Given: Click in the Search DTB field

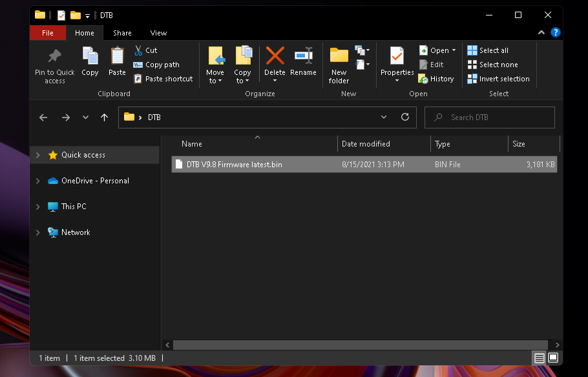Looking at the screenshot, I should coord(490,117).
